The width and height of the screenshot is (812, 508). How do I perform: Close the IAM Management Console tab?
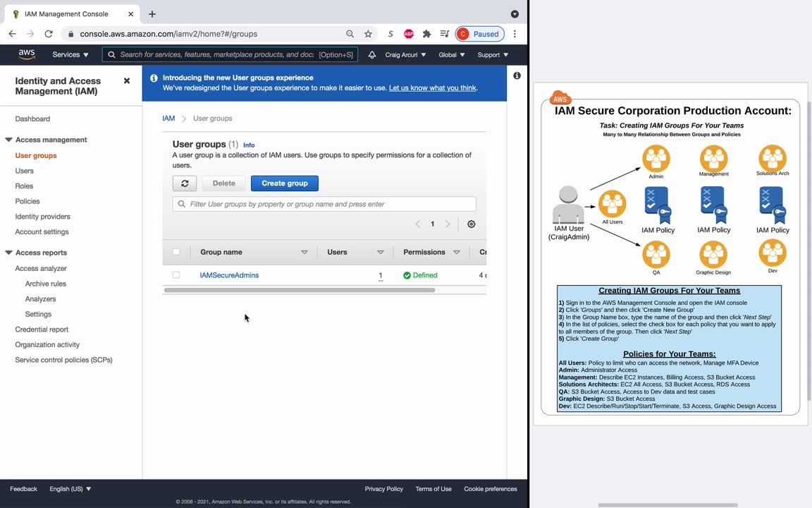coord(130,14)
